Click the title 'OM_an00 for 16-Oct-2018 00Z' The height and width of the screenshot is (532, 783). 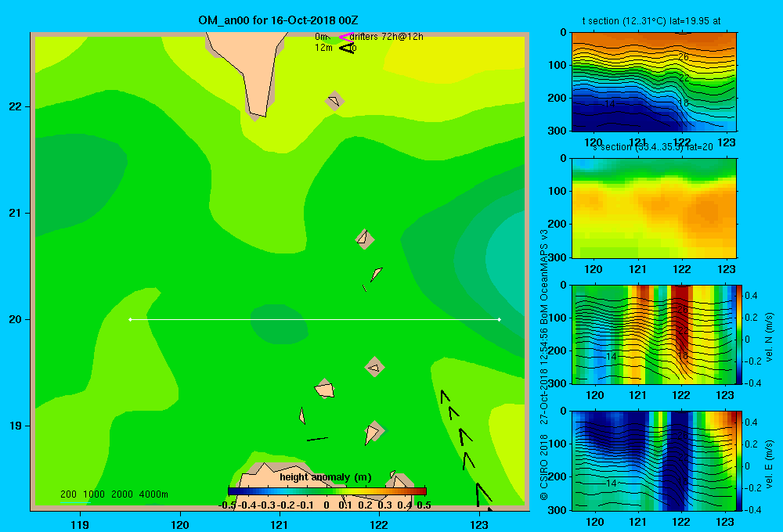(x=278, y=20)
